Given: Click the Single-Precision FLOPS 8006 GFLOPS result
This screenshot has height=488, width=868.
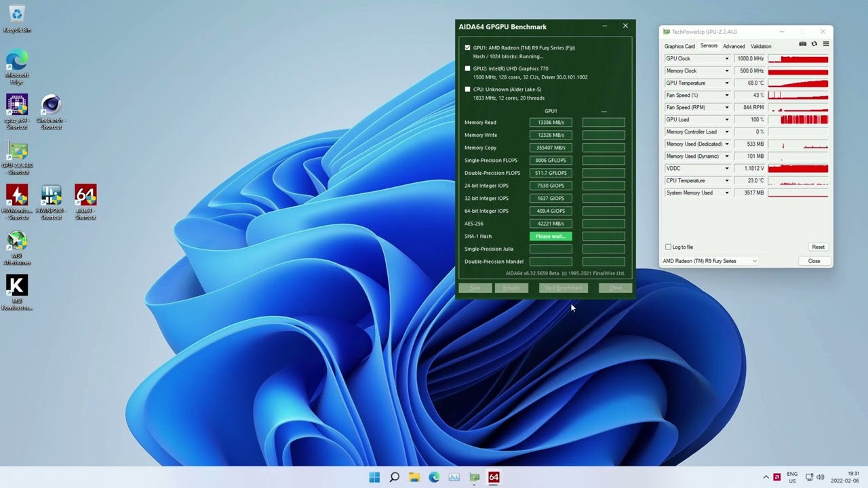Looking at the screenshot, I should point(551,161).
